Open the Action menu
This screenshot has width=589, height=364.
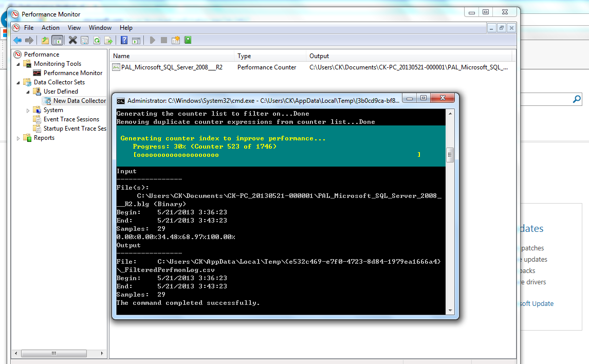(50, 28)
